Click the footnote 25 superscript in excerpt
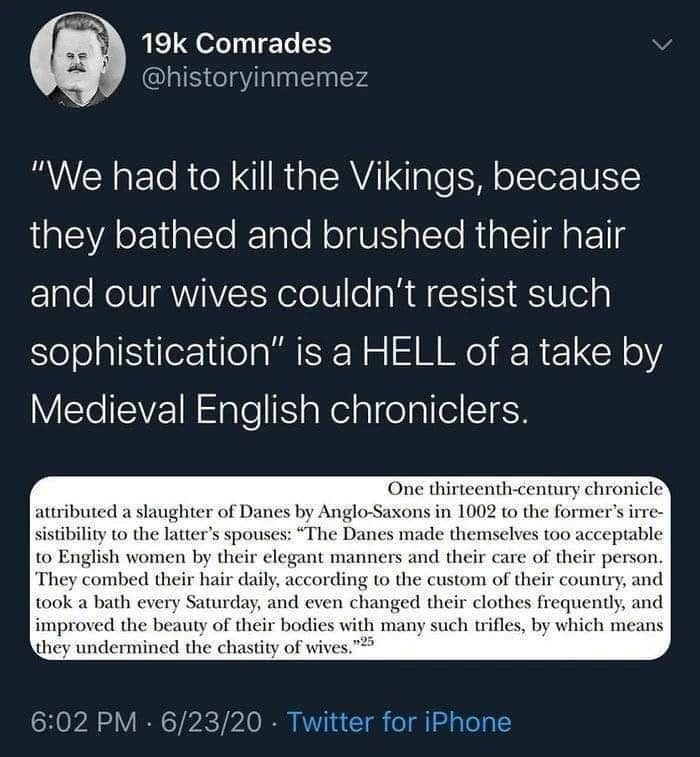The image size is (700, 757). tap(368, 642)
